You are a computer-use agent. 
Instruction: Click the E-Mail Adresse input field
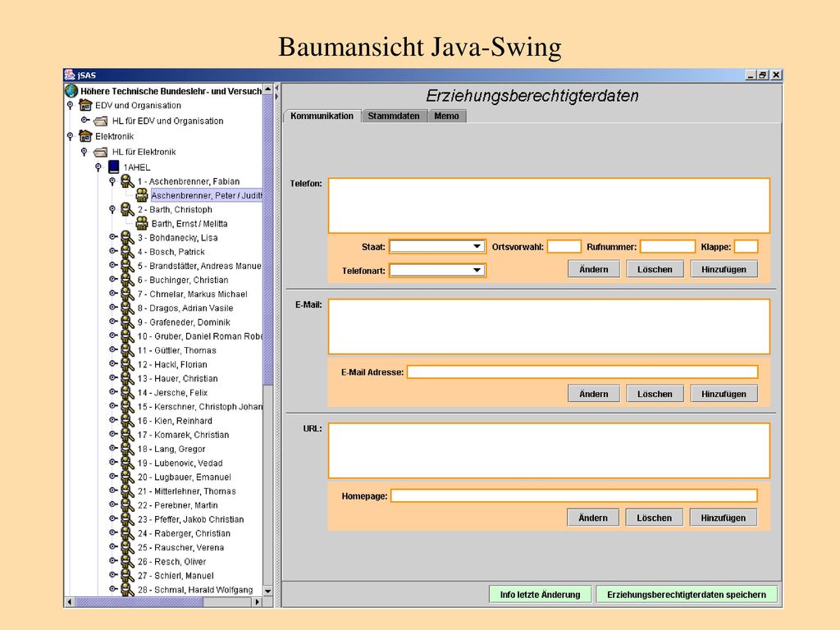pyautogui.click(x=582, y=372)
